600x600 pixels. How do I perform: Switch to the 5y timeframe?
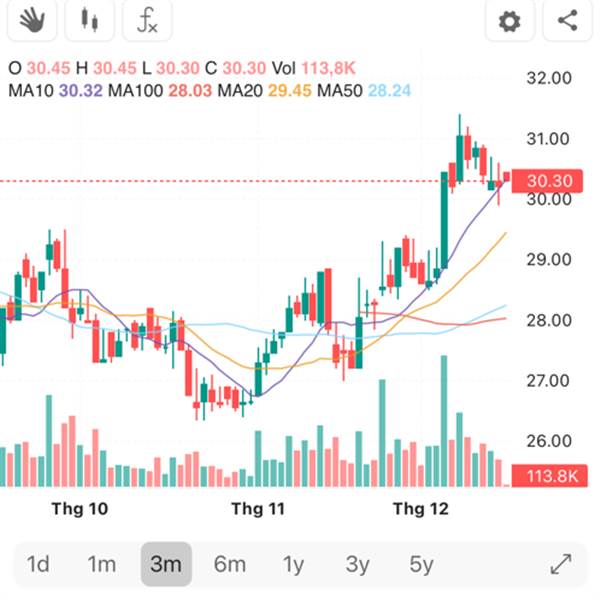pyautogui.click(x=421, y=564)
